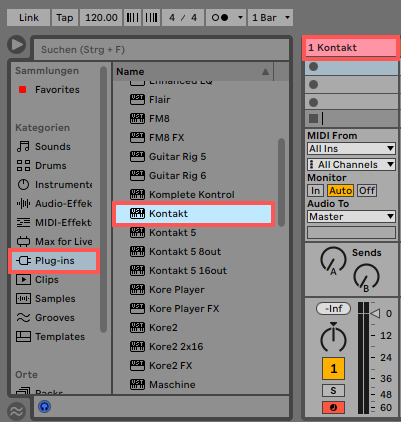The height and width of the screenshot is (422, 401).
Task: Click the Suchen search field
Action: point(161,50)
